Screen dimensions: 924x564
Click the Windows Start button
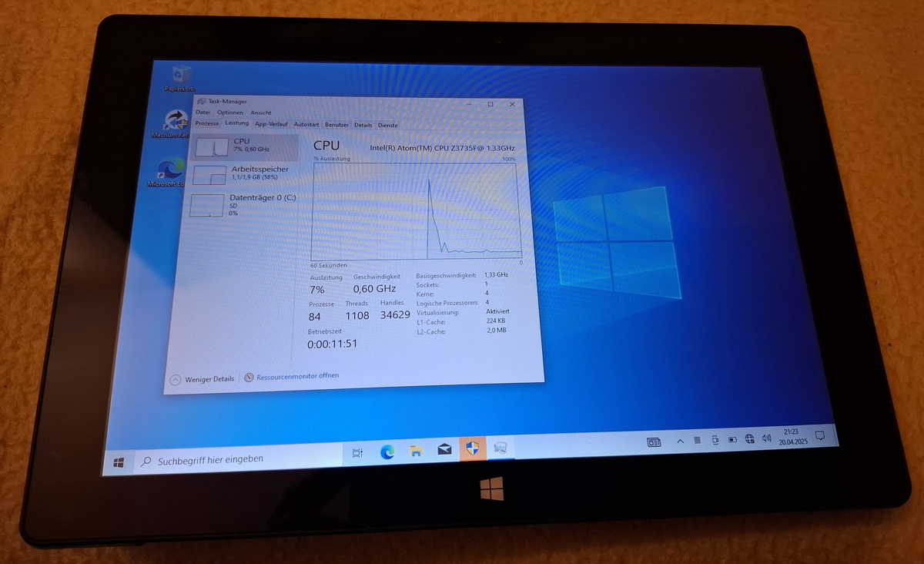point(119,462)
